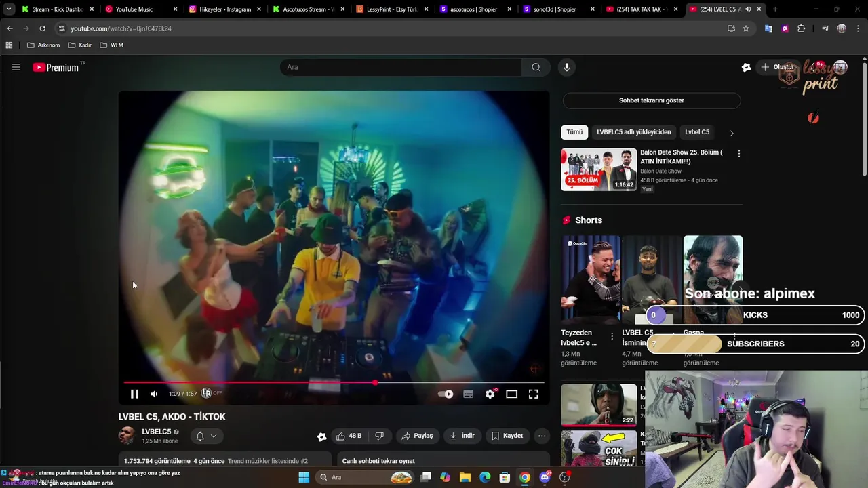868x488 pixels.
Task: Select the Lvbel C5 filter chip
Action: (697, 132)
